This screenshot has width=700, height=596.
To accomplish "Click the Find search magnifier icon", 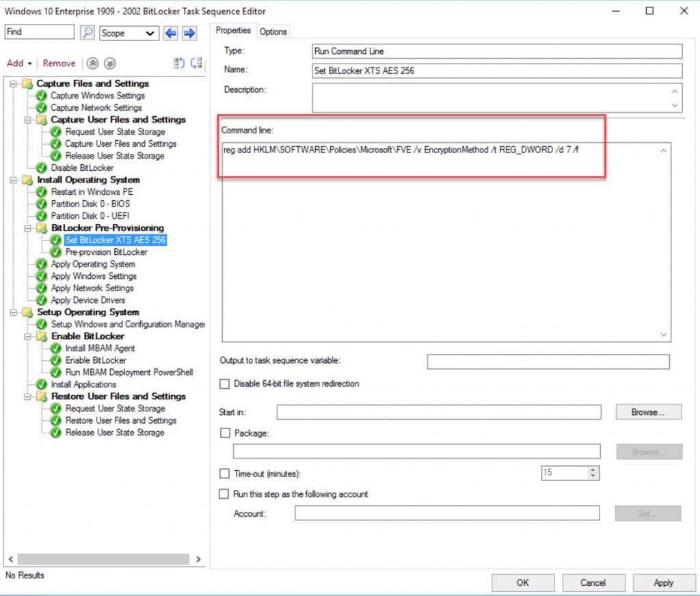I will tap(87, 33).
